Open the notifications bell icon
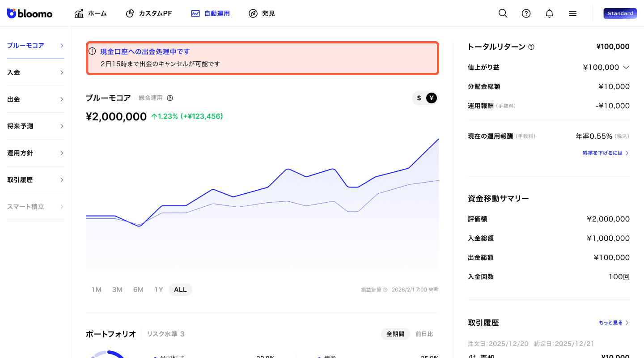Screen dimensions: 644x358 click(550, 13)
